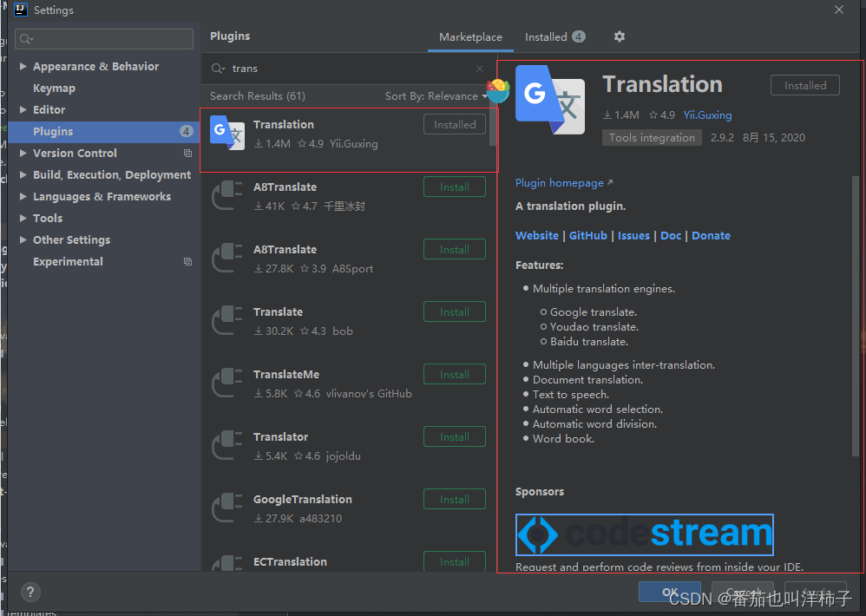The image size is (866, 616).
Task: Open the Sort By: Relevance dropdown
Action: tap(436, 96)
